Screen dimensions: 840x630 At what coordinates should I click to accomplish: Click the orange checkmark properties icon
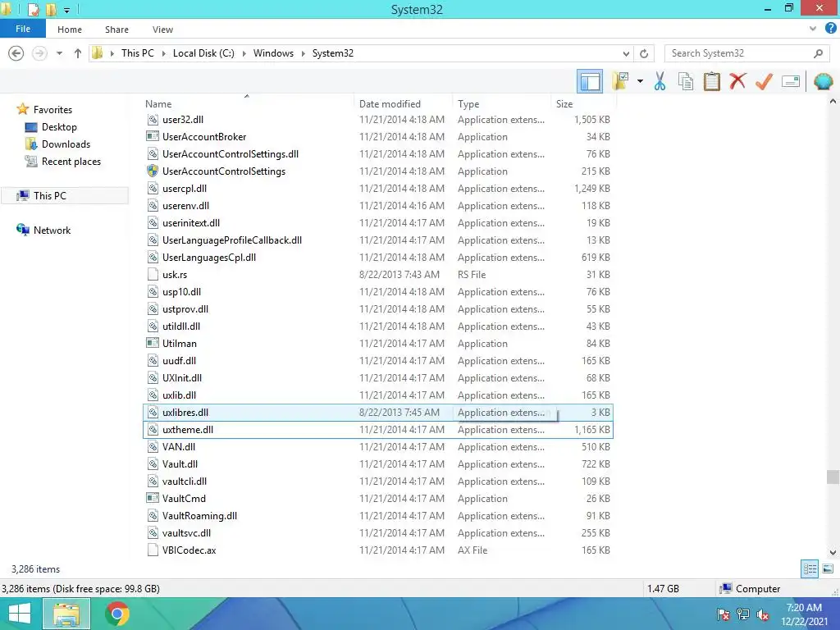pyautogui.click(x=764, y=81)
